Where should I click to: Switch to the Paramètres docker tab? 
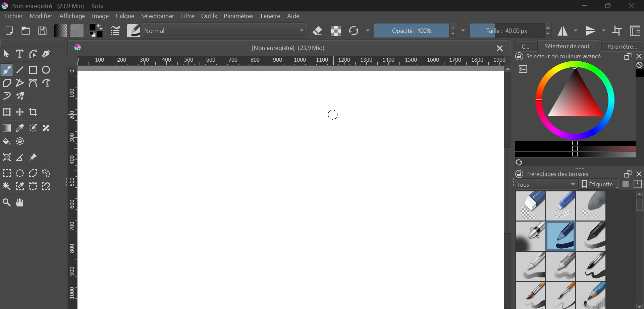pos(623,46)
